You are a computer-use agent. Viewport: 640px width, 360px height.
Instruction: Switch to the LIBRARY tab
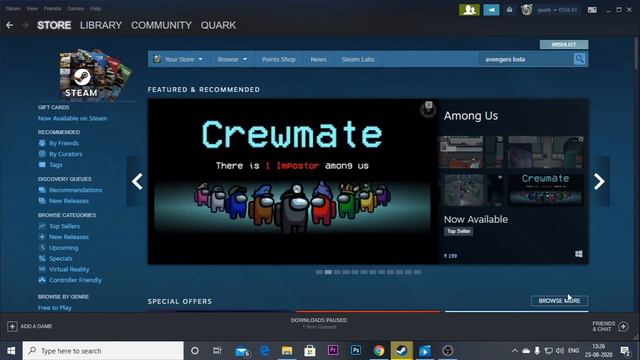pyautogui.click(x=101, y=25)
